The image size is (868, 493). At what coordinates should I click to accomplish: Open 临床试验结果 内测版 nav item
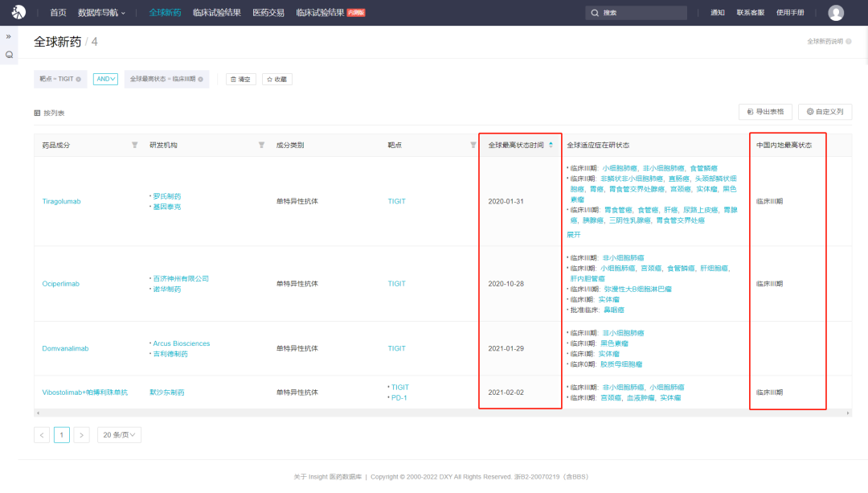[x=330, y=13]
